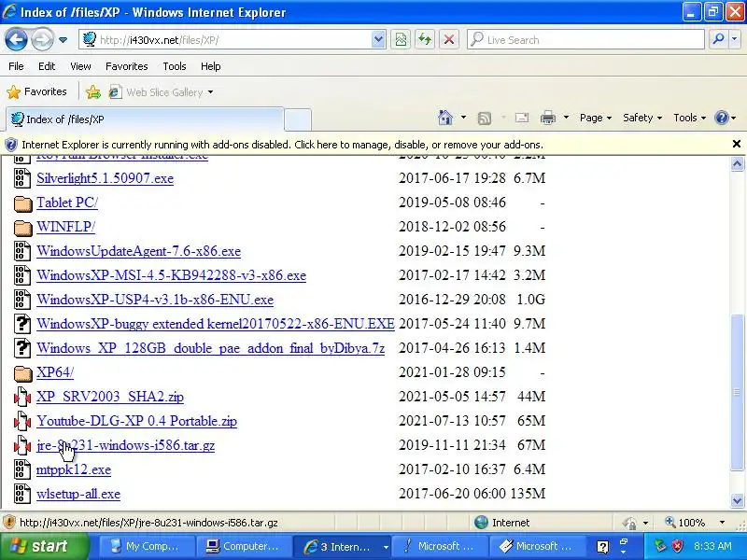Screen dimensions: 747x560
Task: Click the Refresh page icon
Action: coord(425,39)
